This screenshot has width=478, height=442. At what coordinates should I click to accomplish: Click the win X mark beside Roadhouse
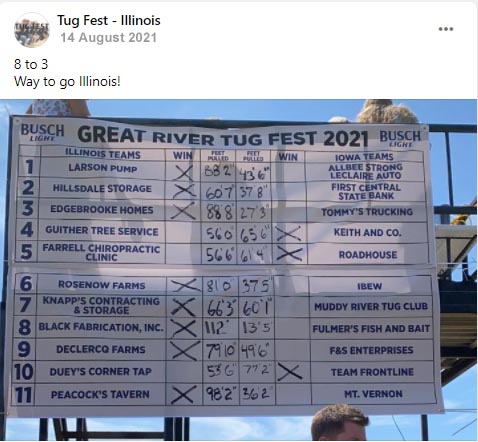[x=289, y=254]
